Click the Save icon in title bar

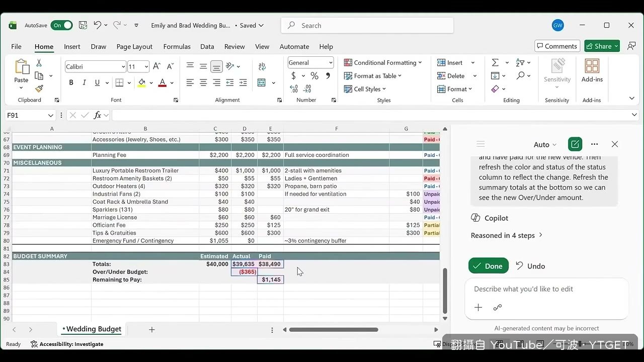click(x=83, y=25)
